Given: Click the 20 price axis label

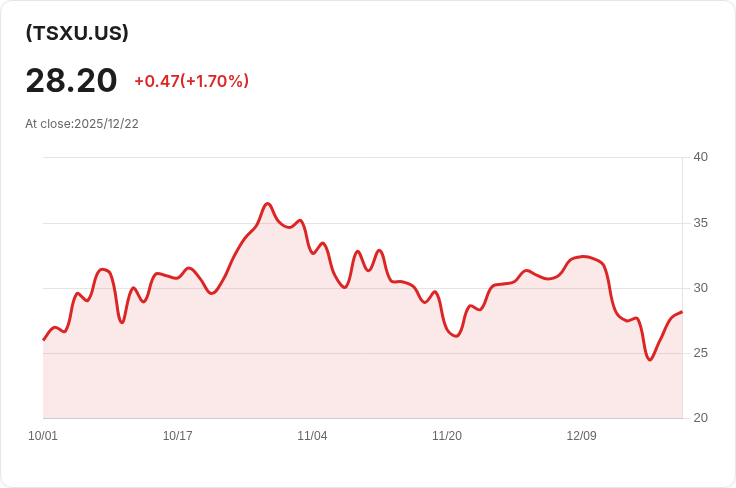Looking at the screenshot, I should pyautogui.click(x=701, y=418).
